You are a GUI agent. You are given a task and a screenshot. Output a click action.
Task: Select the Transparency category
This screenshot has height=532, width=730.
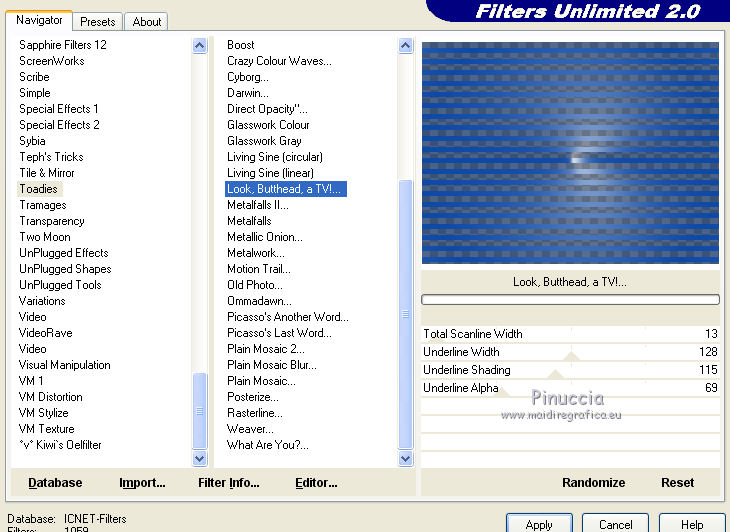point(52,221)
